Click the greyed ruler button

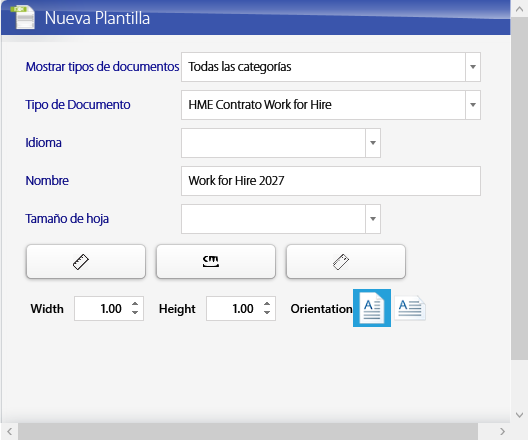click(346, 262)
